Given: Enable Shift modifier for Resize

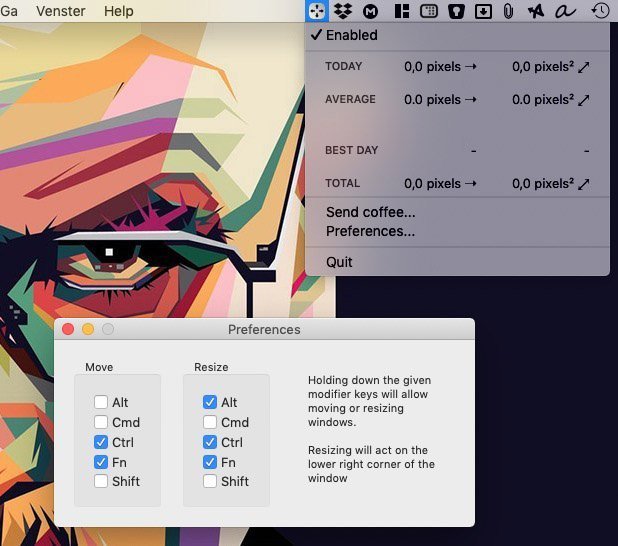Looking at the screenshot, I should pyautogui.click(x=210, y=481).
